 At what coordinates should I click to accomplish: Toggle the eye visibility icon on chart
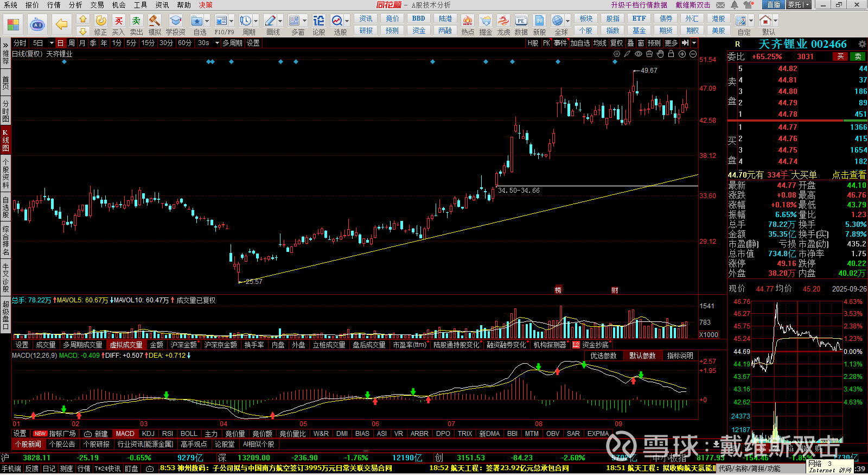pyautogui.click(x=639, y=54)
